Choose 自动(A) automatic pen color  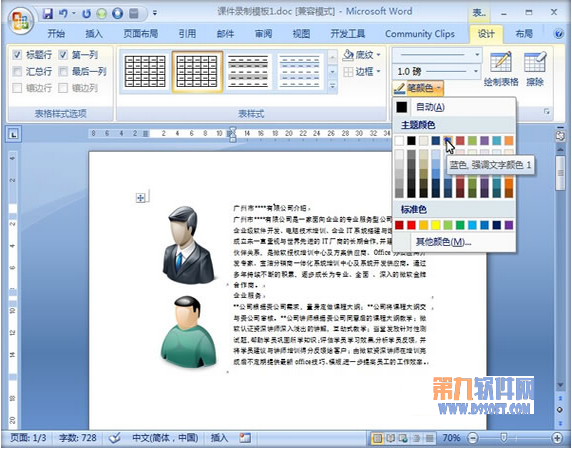click(454, 107)
